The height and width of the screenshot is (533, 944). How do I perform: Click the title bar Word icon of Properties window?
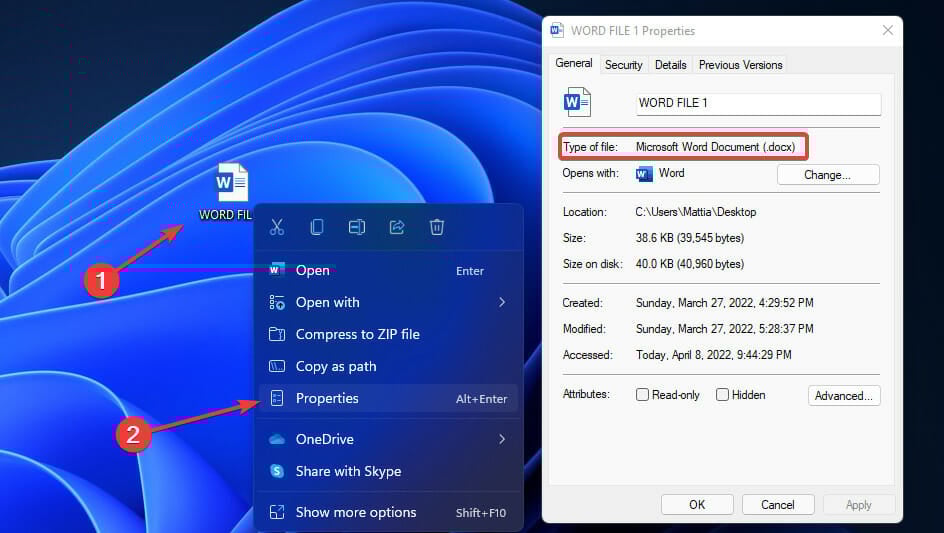tap(557, 30)
